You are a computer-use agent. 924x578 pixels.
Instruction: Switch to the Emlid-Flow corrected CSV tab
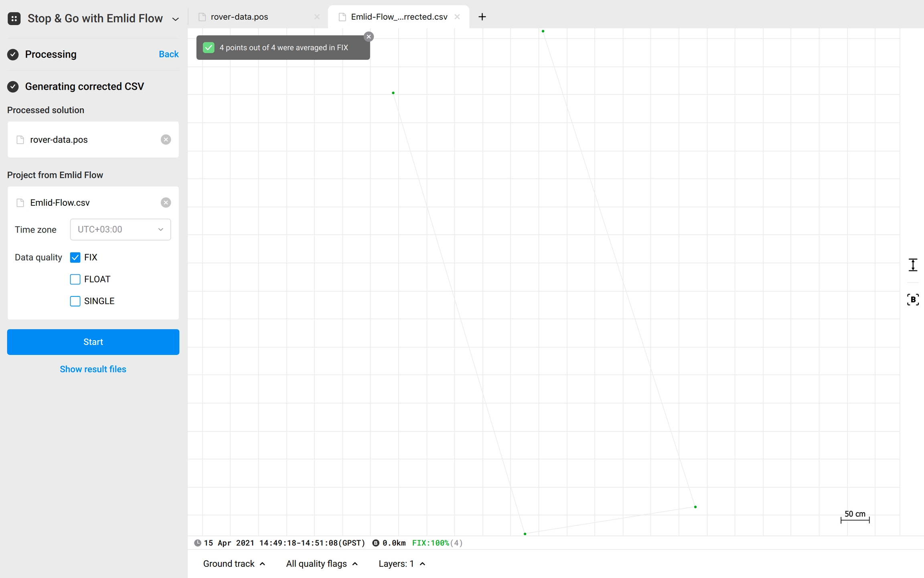[398, 16]
